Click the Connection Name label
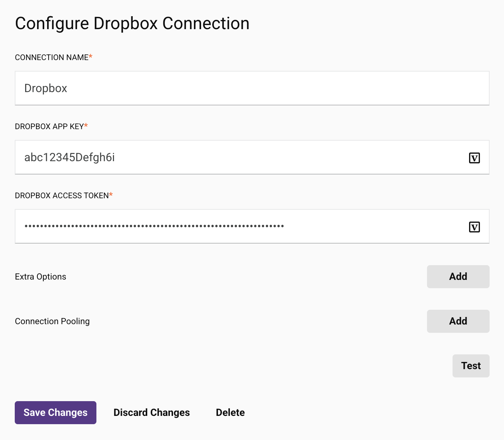 point(51,58)
